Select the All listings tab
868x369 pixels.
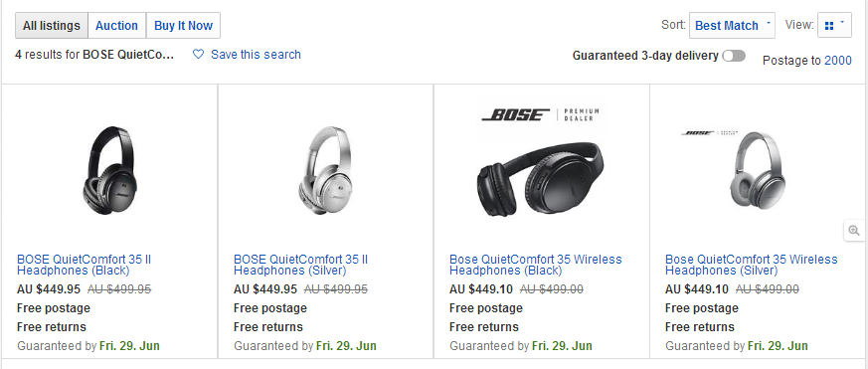coord(52,26)
